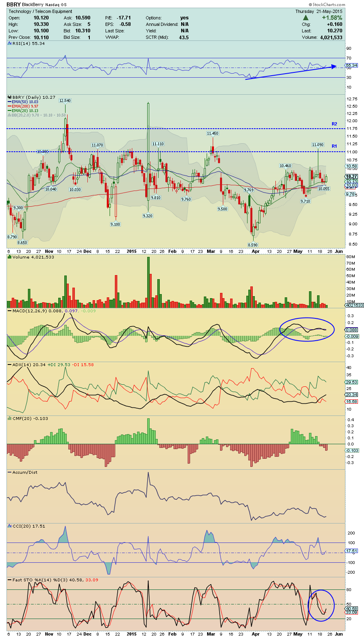Viewport: 364px width, 638px height.
Task: Click the MACD(12,26,9) panel icon
Action: [x=10, y=311]
